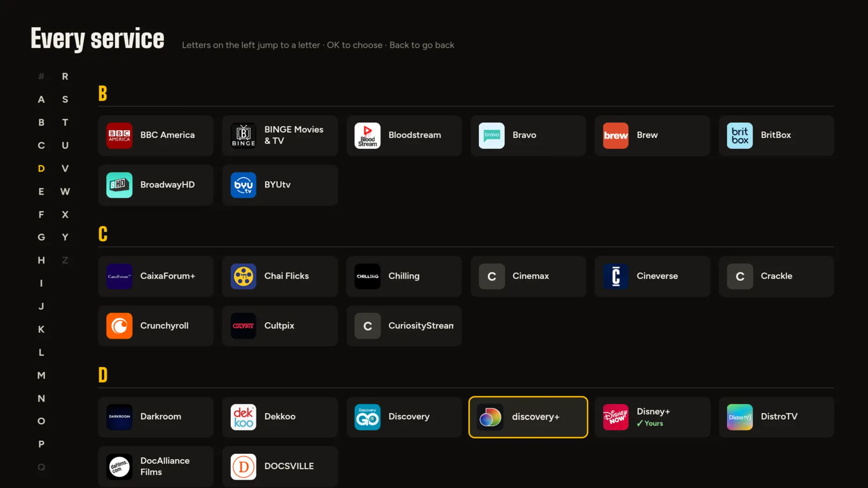Open the DocAlliance Films dafilms icon
868x488 pixels.
pos(119,467)
